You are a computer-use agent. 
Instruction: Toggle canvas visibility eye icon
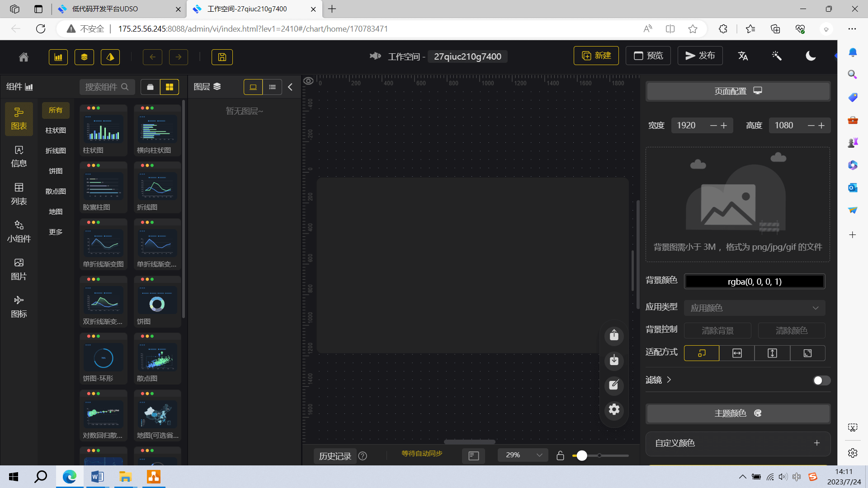308,81
